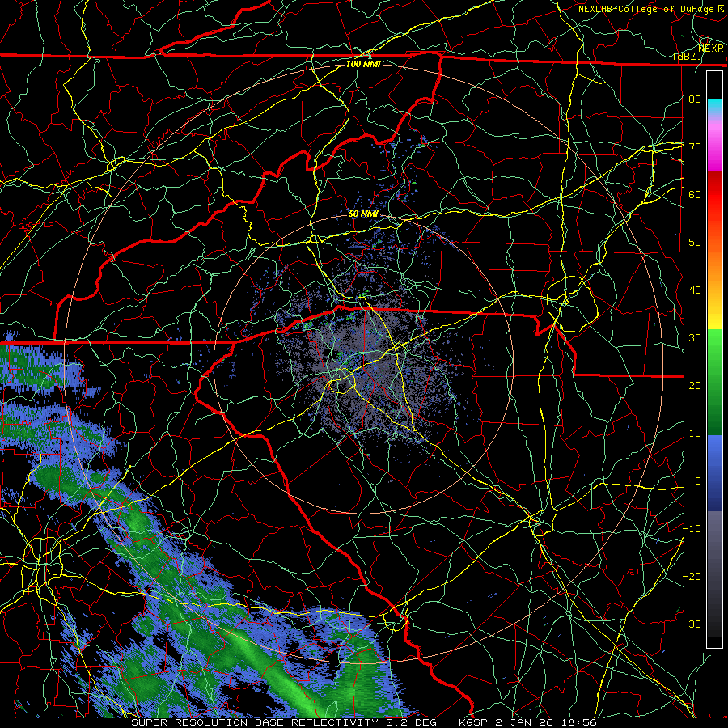Viewport: 728px width, 728px height.
Task: Click the 60 value on the dBZ scale
Action: [695, 194]
